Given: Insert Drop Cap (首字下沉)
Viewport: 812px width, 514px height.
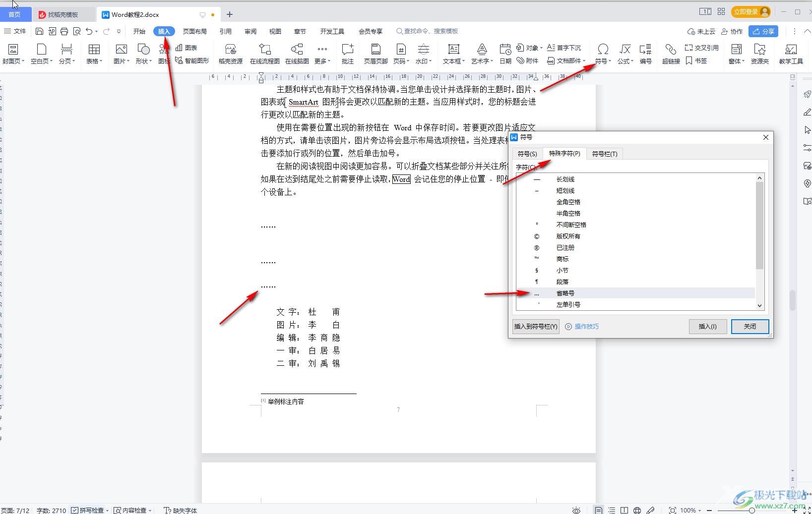Looking at the screenshot, I should (x=564, y=48).
